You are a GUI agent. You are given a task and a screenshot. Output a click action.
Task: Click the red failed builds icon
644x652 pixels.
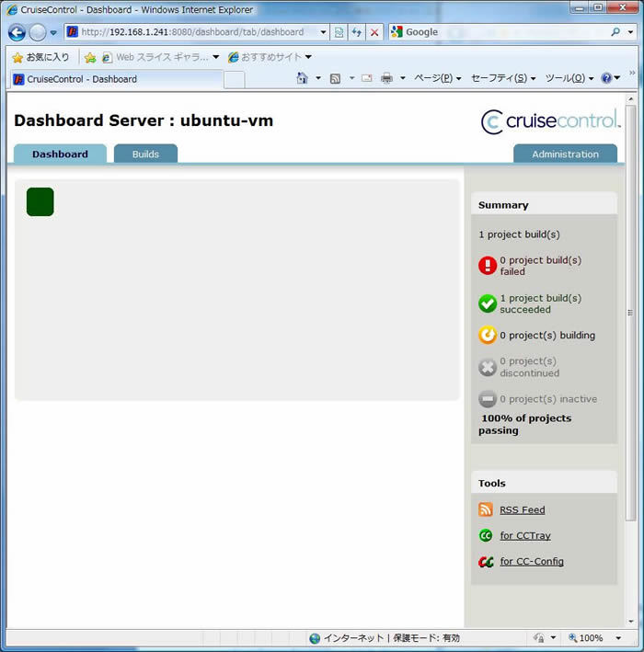(488, 266)
